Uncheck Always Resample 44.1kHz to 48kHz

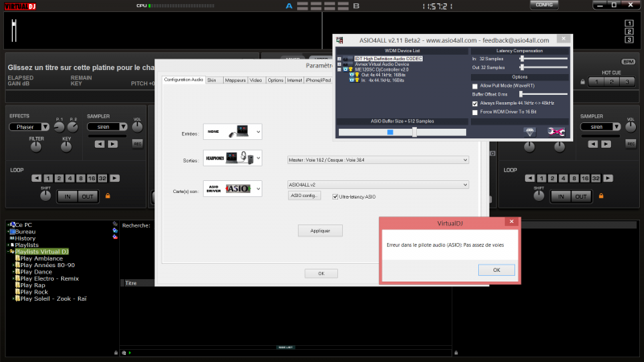(x=475, y=103)
